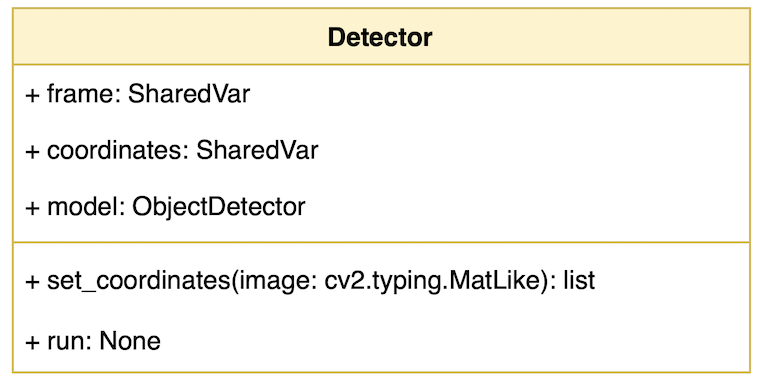Image resolution: width=772 pixels, height=379 pixels.
Task: Click the plus sign before coordinates
Action: click(32, 151)
